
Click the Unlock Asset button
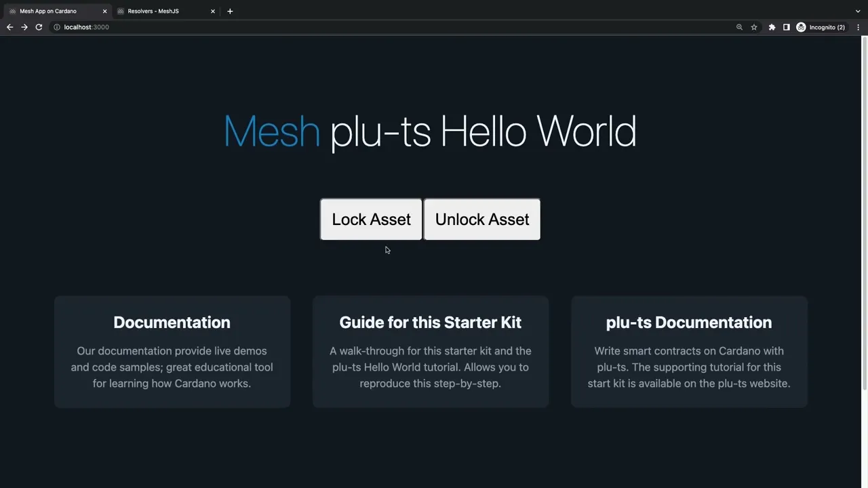[x=481, y=219]
